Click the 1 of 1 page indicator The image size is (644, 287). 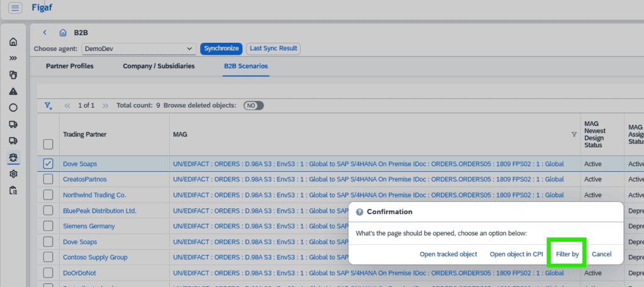point(86,106)
